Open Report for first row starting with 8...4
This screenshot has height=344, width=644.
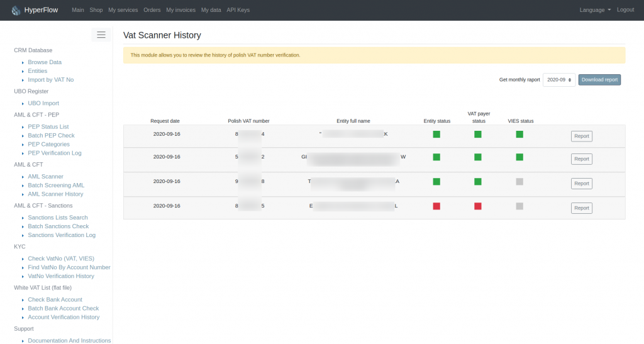(582, 136)
